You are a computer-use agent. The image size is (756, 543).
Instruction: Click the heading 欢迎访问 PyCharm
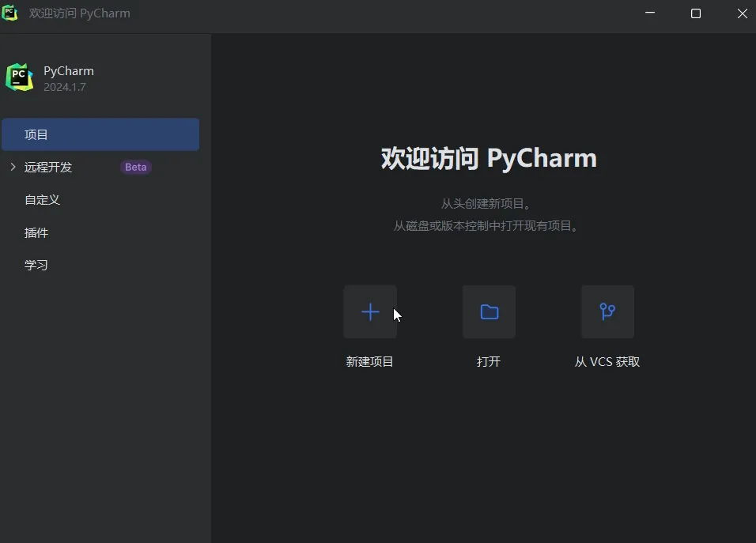tap(489, 158)
